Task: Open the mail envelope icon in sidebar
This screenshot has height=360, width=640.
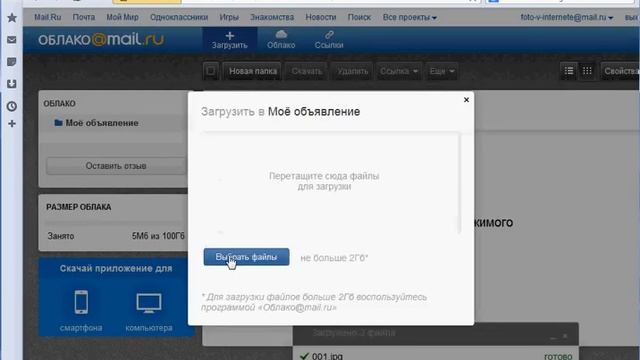Action: pos(12,40)
